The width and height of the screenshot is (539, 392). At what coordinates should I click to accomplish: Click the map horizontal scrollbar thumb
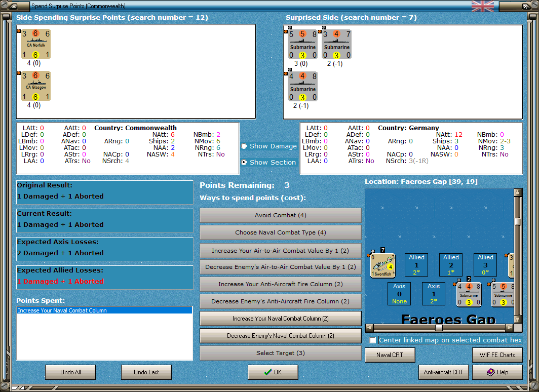[x=439, y=327]
